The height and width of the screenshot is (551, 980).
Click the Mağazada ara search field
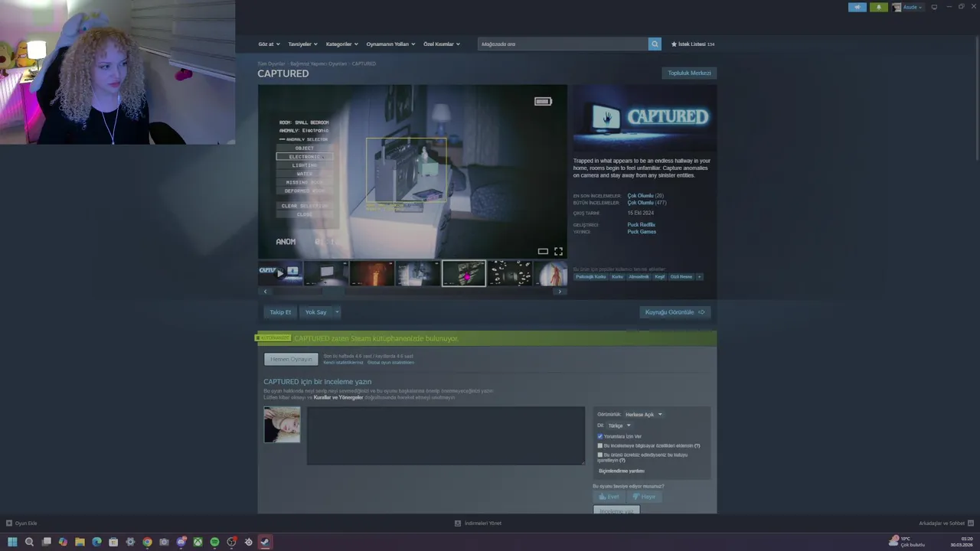[563, 44]
